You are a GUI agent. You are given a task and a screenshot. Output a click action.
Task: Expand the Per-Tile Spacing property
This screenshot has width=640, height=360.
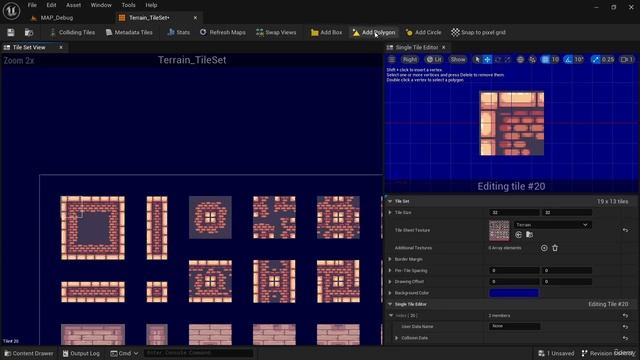pos(390,271)
